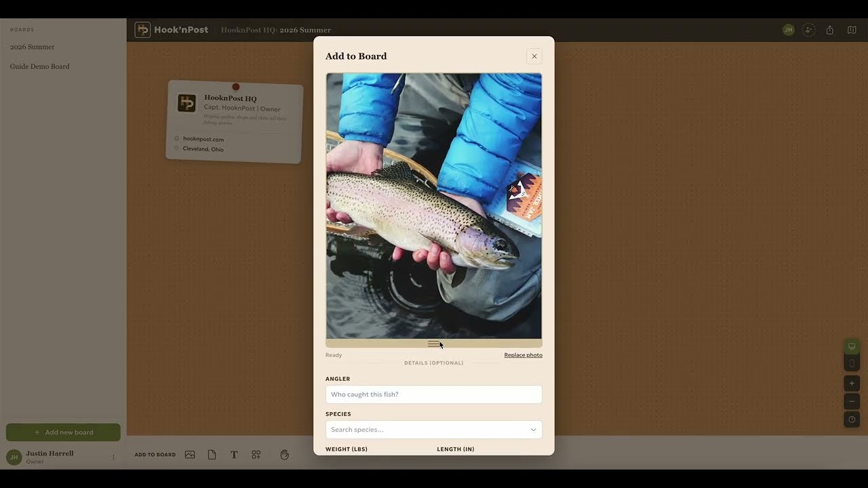Switch to desktop view mode
The image size is (868, 488).
(x=852, y=347)
